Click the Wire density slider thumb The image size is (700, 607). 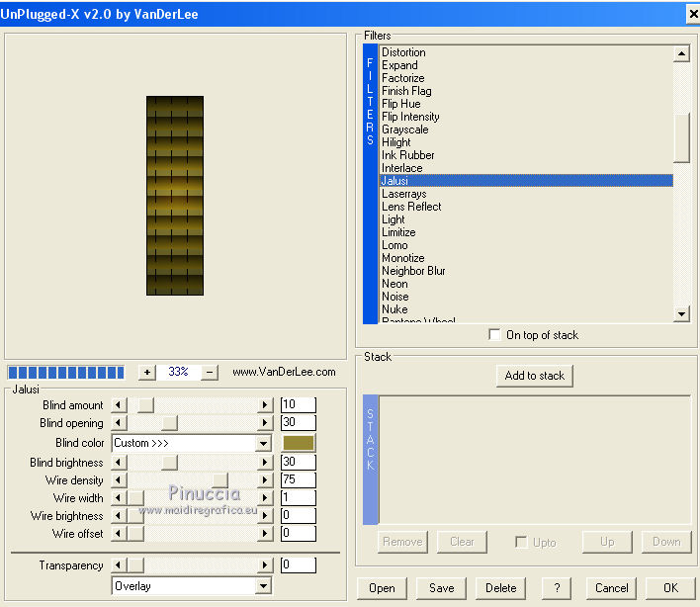[x=219, y=479]
